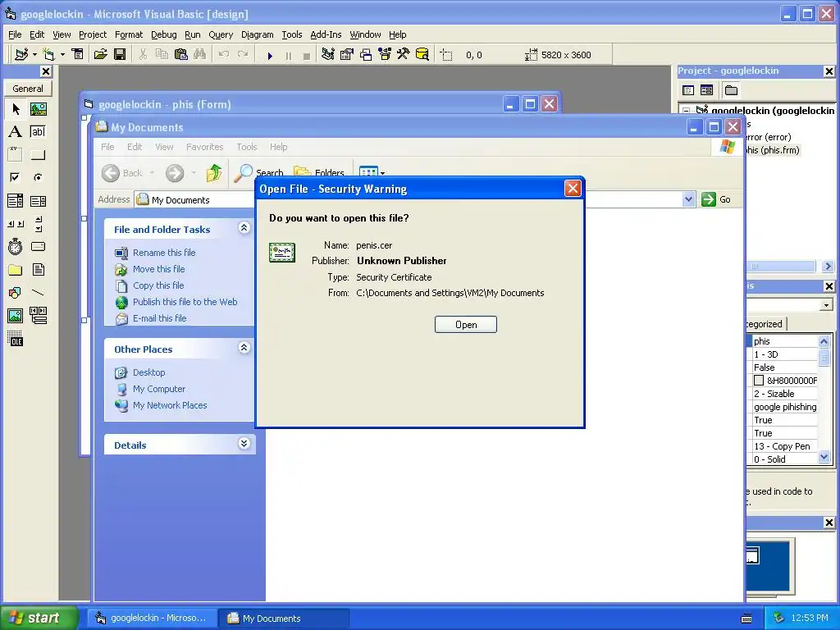Select the Line control tool
This screenshot has height=630, width=840.
coord(38,293)
